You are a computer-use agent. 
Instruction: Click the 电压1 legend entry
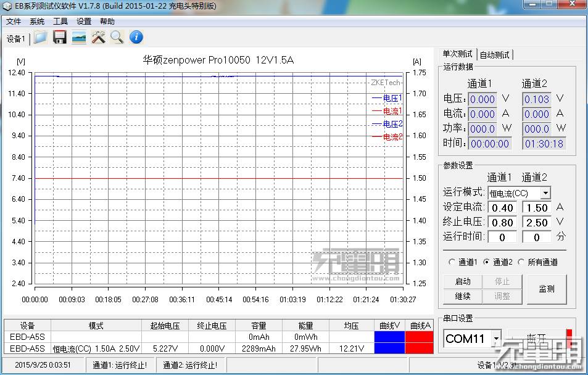coord(387,98)
